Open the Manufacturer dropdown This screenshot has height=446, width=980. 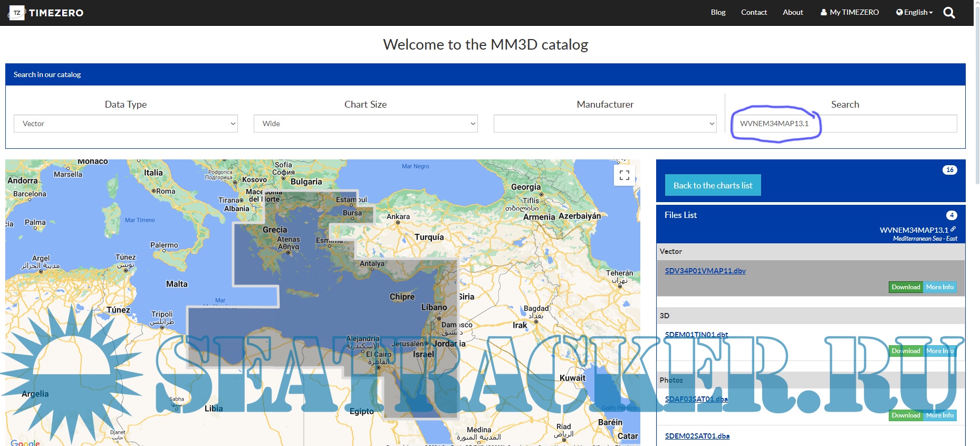604,124
